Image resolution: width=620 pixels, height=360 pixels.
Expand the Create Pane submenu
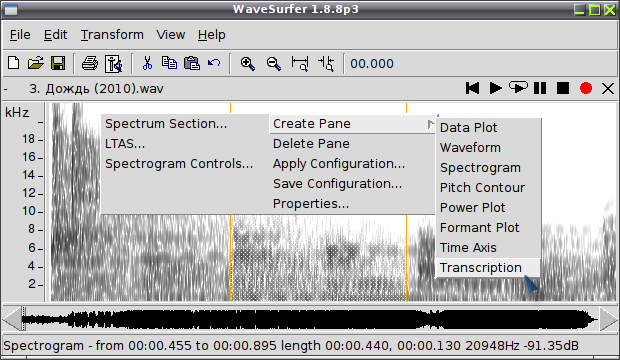pos(352,124)
